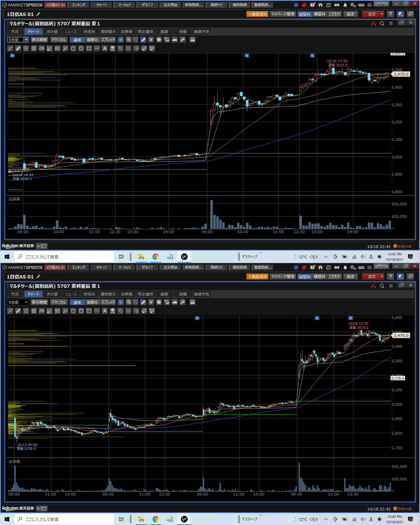Viewport: 420px width, 525px height.
Task: Click yen price icon in bottom chart toolbar
Action: coord(151,302)
